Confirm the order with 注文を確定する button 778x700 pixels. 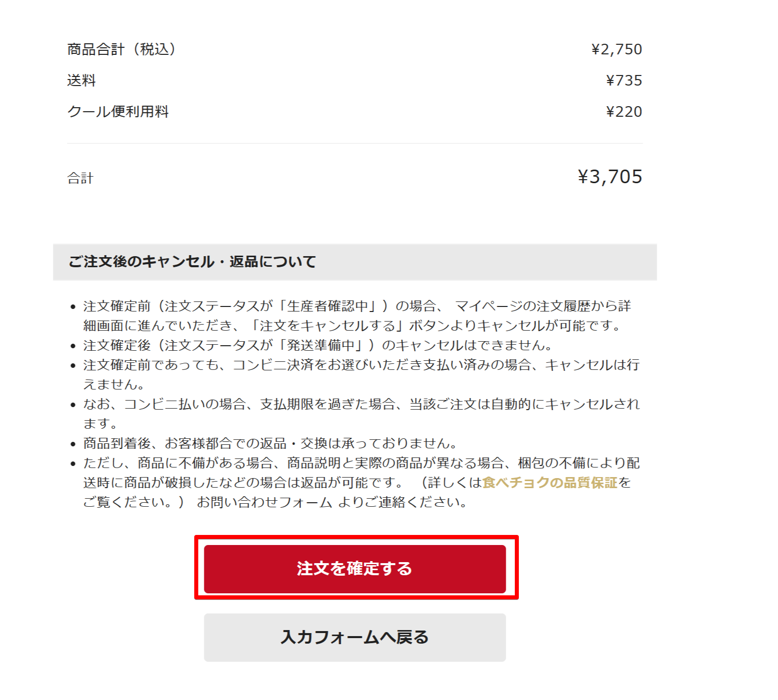click(355, 569)
